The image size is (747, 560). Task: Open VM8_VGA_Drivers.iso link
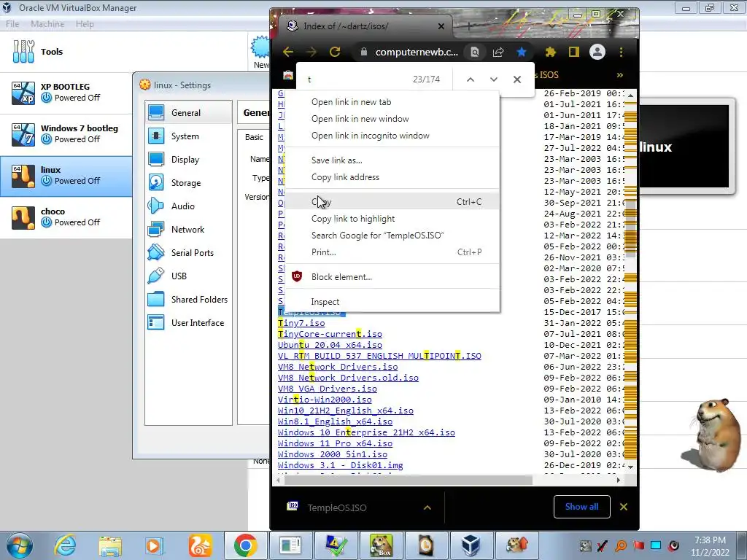[328, 389]
